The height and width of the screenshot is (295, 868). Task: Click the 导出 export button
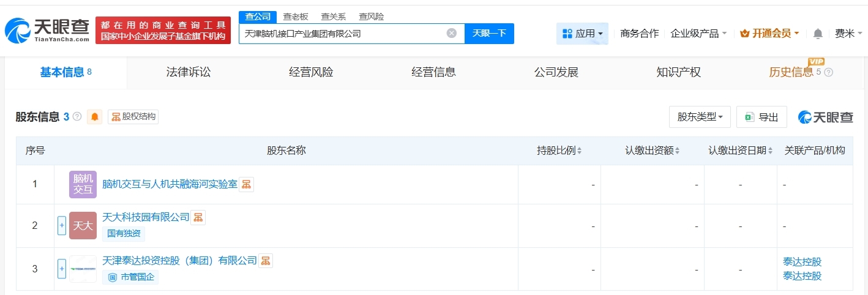[x=761, y=117]
